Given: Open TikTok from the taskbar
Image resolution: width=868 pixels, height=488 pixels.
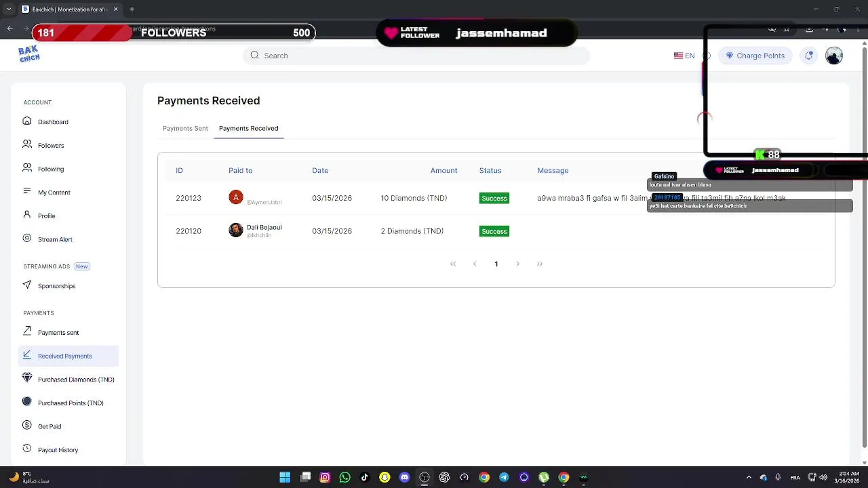Looking at the screenshot, I should [x=365, y=477].
